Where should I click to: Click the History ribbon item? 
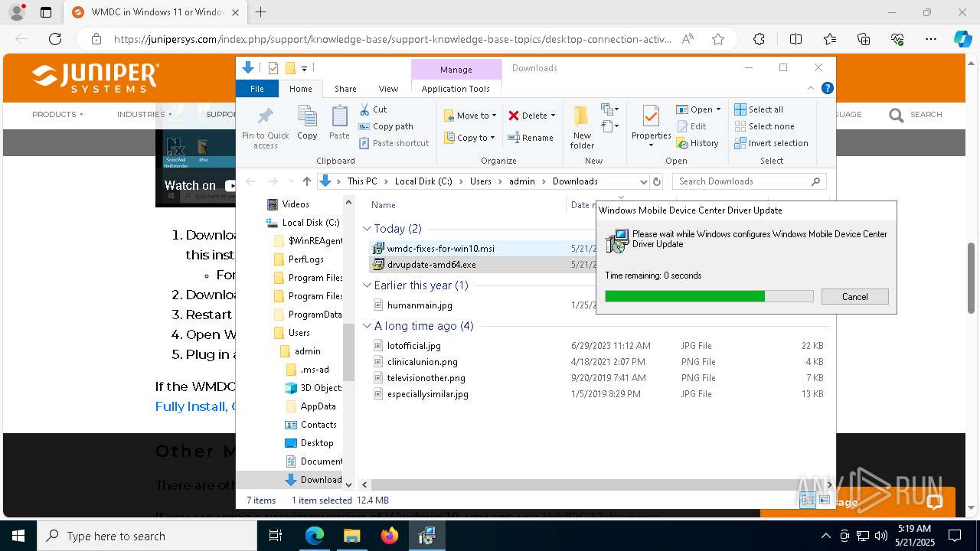pos(697,143)
